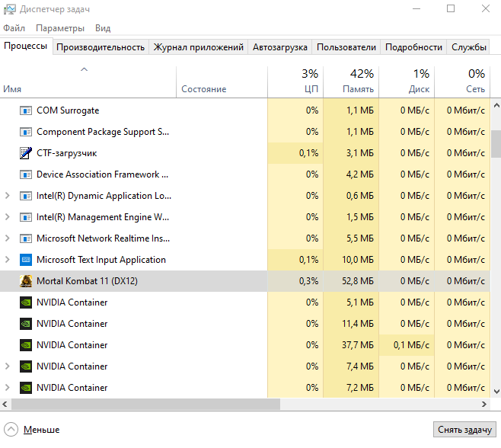Switch to the Журнал приложений tab
The image size is (501, 448).
point(199,47)
